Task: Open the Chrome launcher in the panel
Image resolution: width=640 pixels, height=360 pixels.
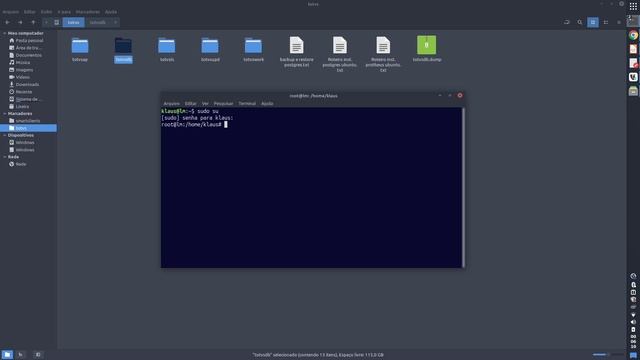Action: [633, 35]
